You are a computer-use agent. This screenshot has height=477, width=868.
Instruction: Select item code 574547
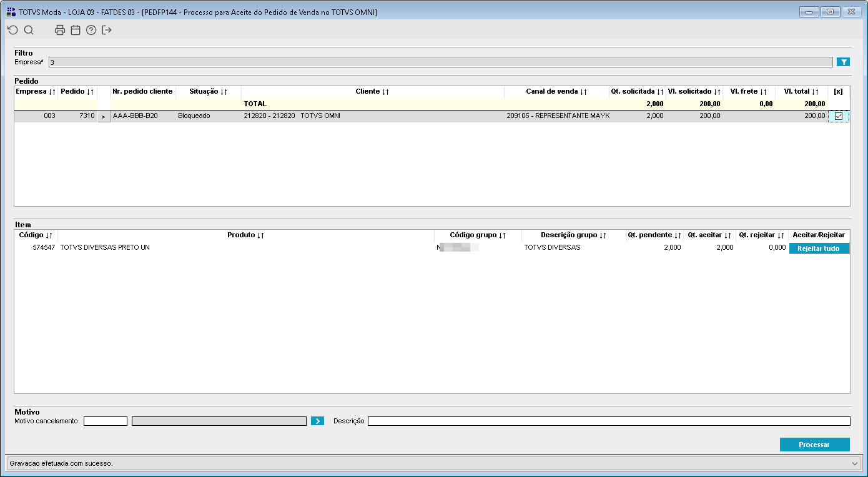click(36, 248)
